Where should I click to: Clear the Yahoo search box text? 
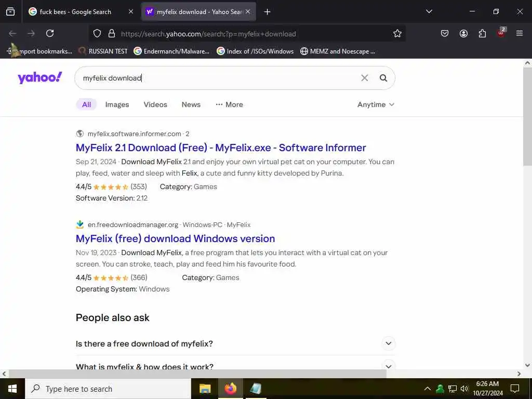click(364, 78)
